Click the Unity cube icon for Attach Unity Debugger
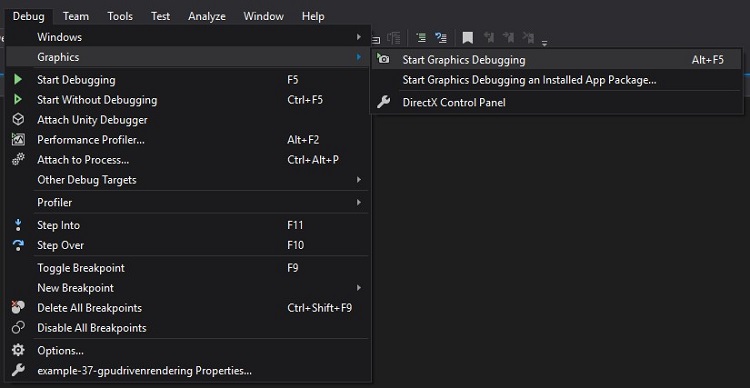The image size is (750, 388). [x=18, y=120]
